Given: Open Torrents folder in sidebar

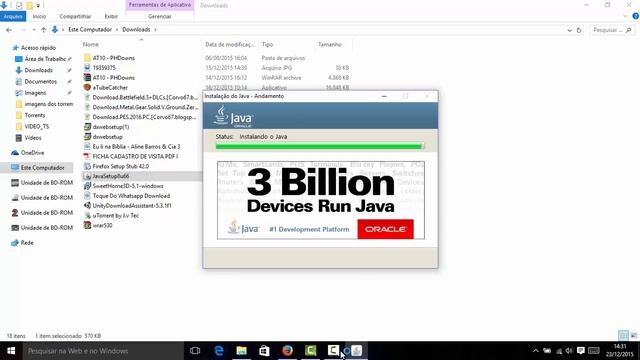Looking at the screenshot, I should pos(34,116).
